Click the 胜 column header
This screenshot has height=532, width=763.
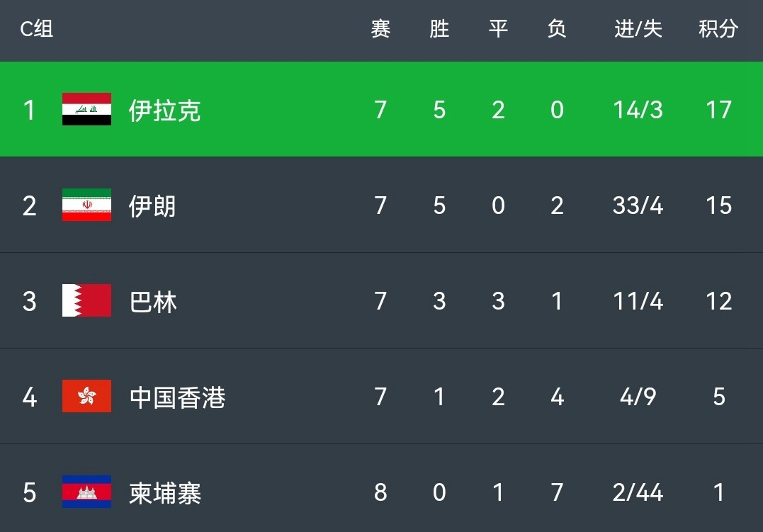click(x=439, y=29)
